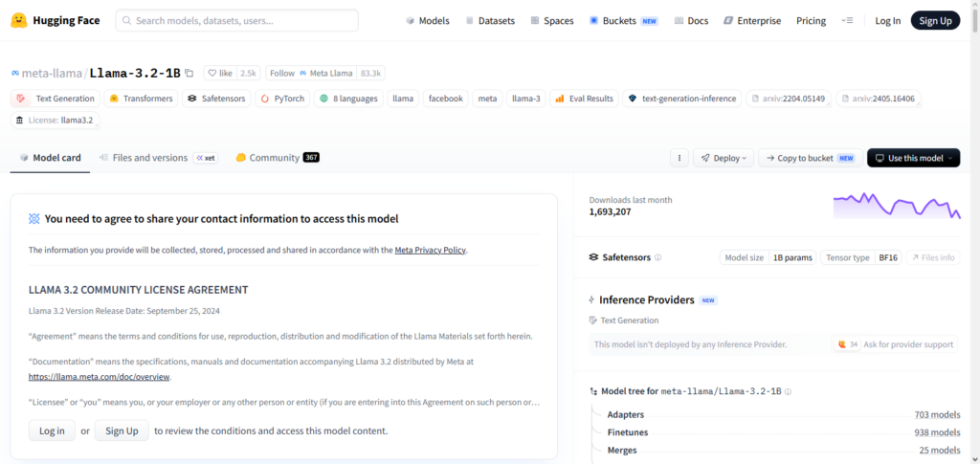
Task: Open Adapters 703 models row
Action: tap(784, 414)
